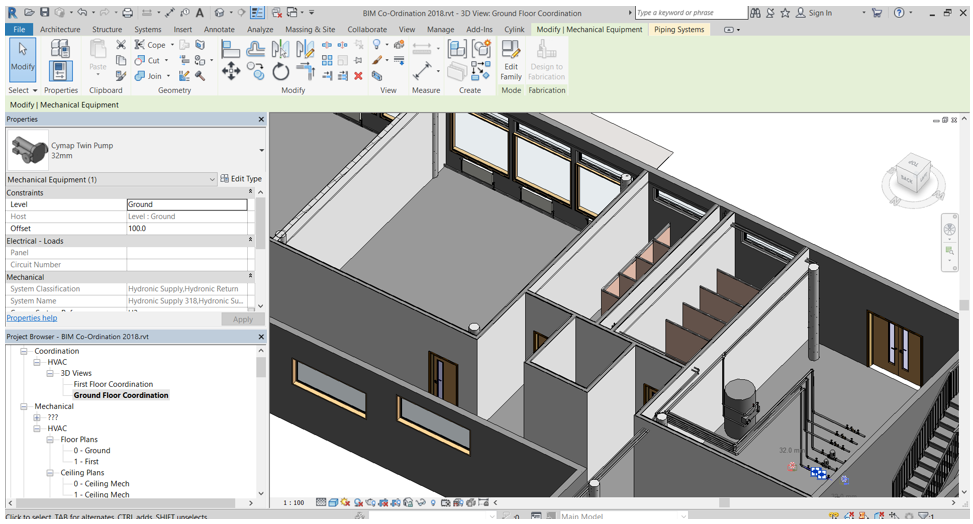Click the Properties help link
The image size is (973, 524).
pyautogui.click(x=32, y=318)
